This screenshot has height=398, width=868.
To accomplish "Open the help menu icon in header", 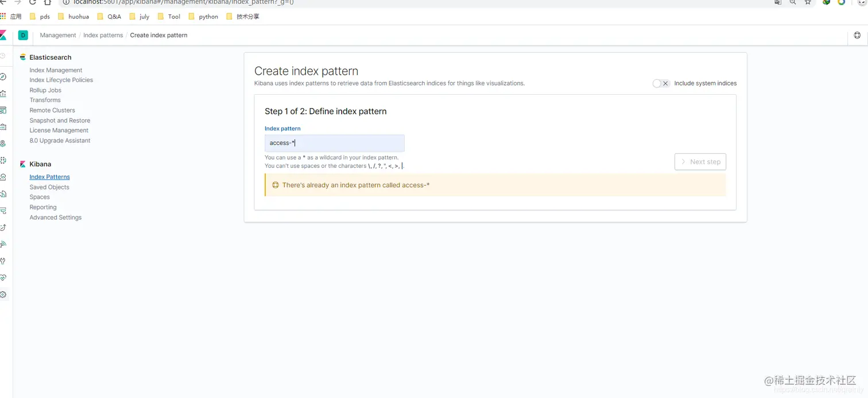I will click(x=857, y=35).
